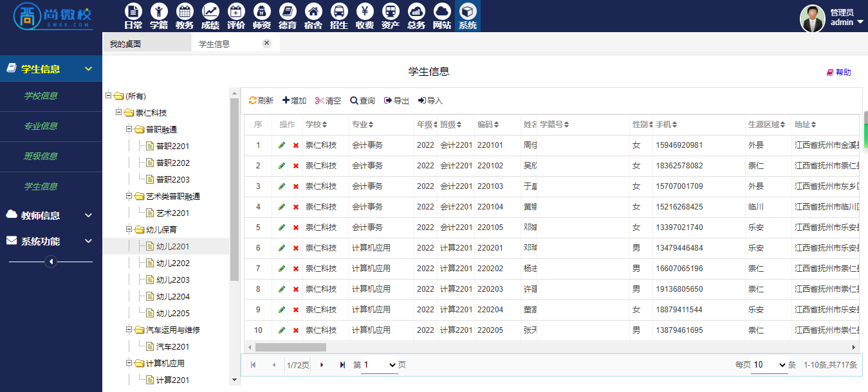Open the 帮助 help link
Viewport: 868px width, 392px height.
pos(839,73)
